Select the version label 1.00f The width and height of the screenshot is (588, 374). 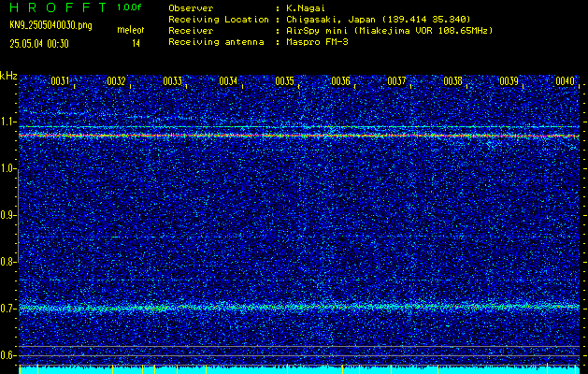[x=129, y=7]
